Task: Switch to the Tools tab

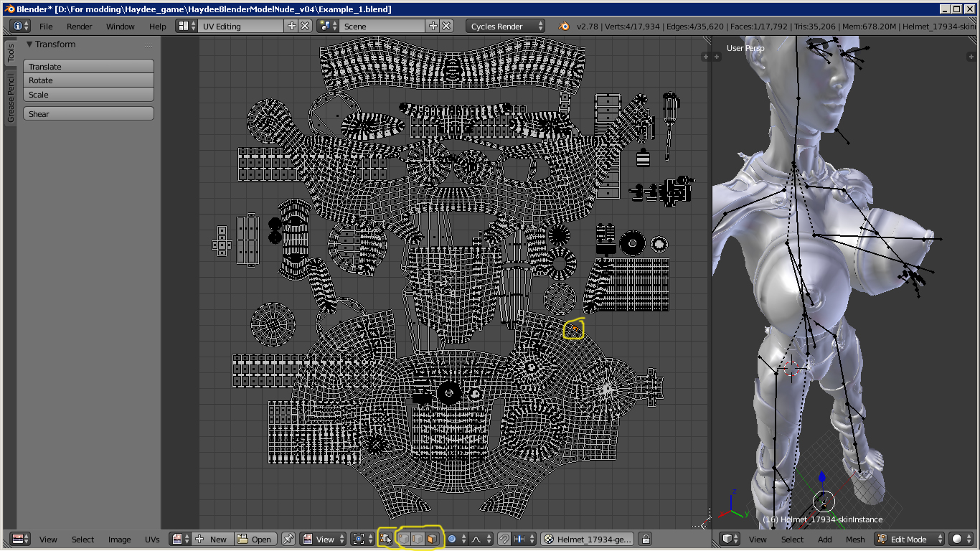Action: pyautogui.click(x=11, y=52)
